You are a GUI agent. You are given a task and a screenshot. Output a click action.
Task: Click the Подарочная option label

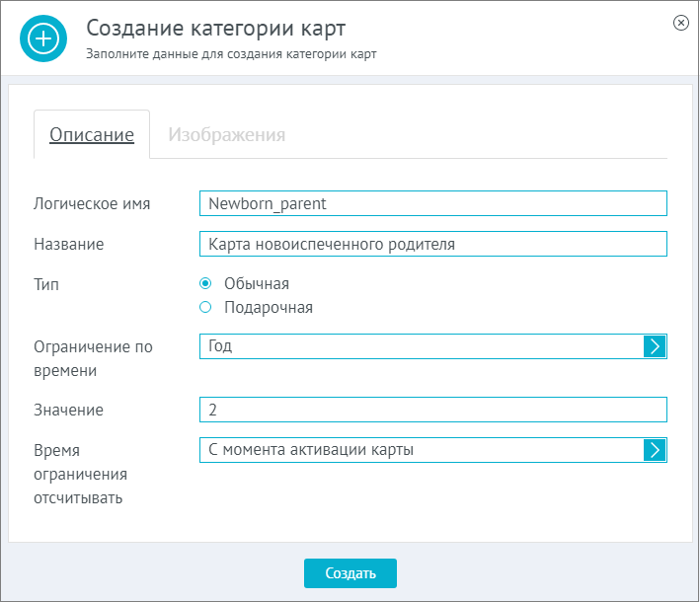pos(269,307)
